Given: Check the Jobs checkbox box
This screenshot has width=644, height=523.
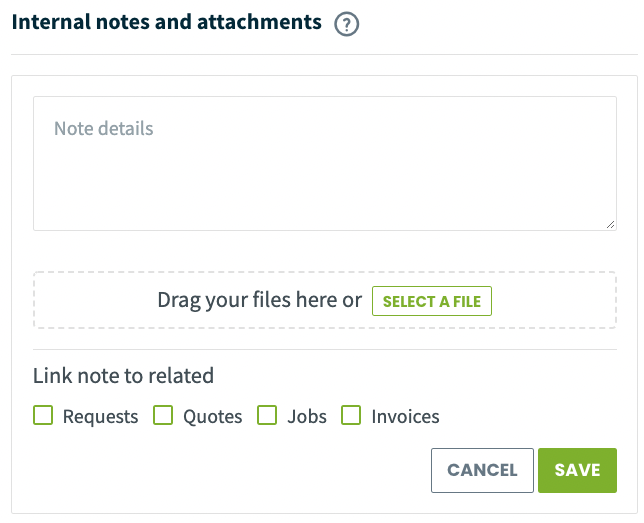Looking at the screenshot, I should 267,415.
